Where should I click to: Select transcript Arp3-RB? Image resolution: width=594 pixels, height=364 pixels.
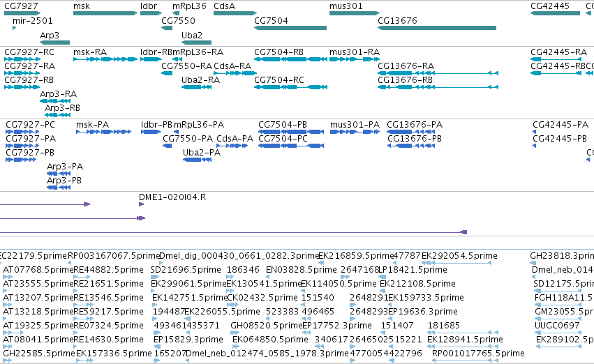[x=63, y=108]
